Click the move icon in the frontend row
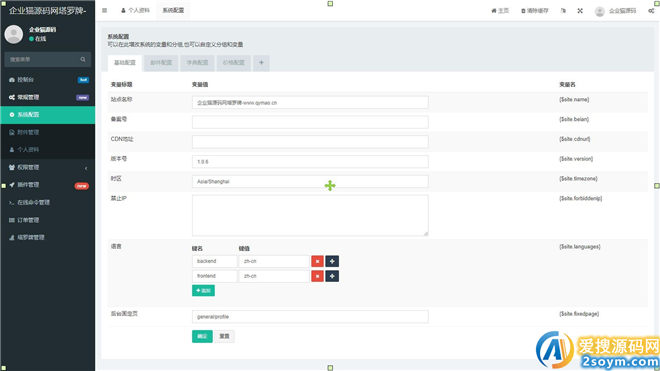Screen dimensions: 660x371 click(332, 276)
